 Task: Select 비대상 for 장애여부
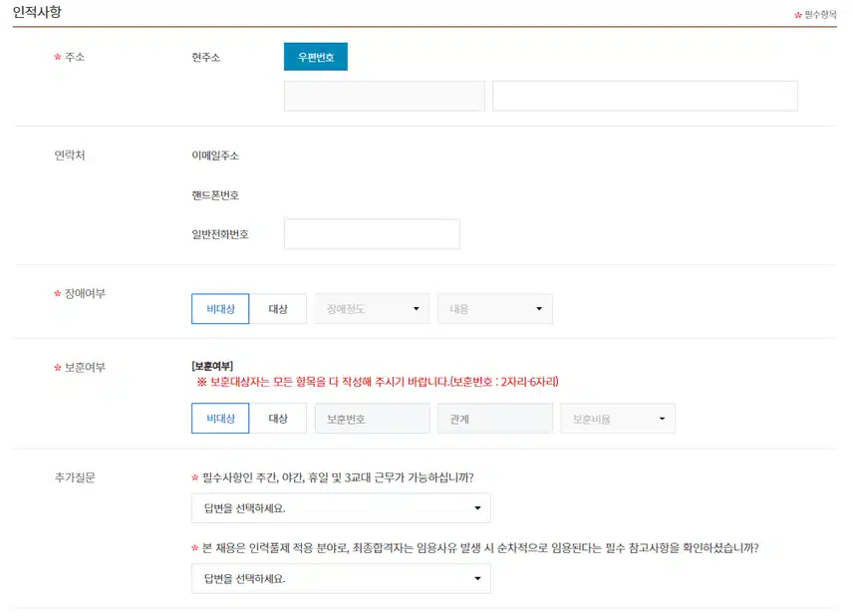220,309
